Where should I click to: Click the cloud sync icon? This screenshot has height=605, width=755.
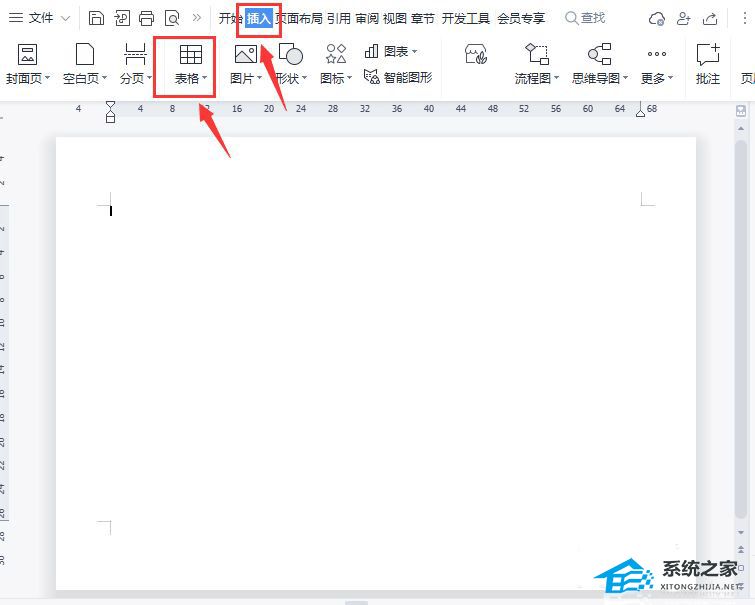pyautogui.click(x=657, y=19)
